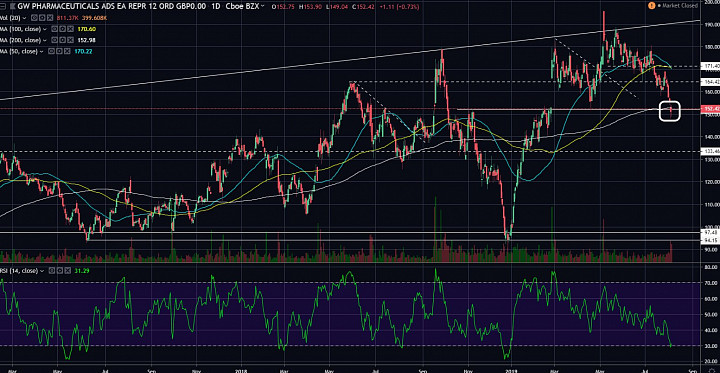
Task: Click the RSI 30.00 scale label
Action: click(x=711, y=346)
